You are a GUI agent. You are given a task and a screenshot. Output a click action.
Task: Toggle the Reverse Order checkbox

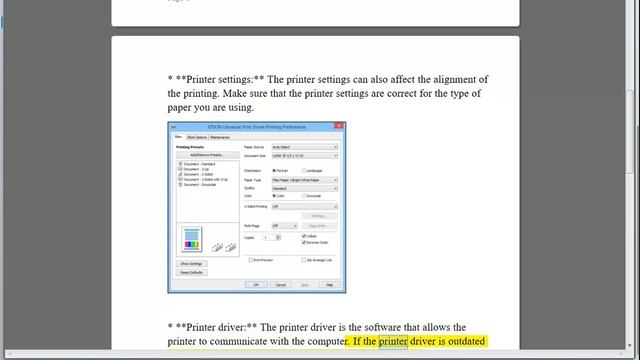coord(304,242)
